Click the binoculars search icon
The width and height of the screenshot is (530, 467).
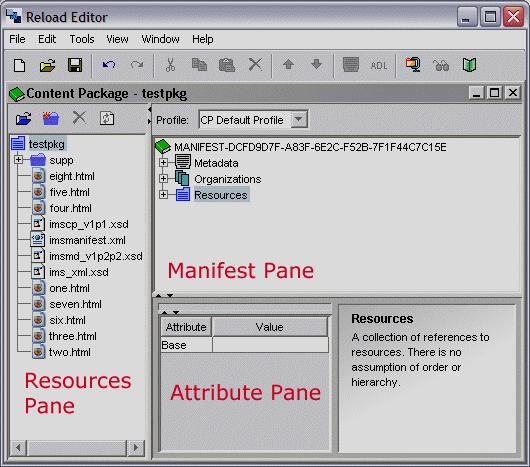441,65
